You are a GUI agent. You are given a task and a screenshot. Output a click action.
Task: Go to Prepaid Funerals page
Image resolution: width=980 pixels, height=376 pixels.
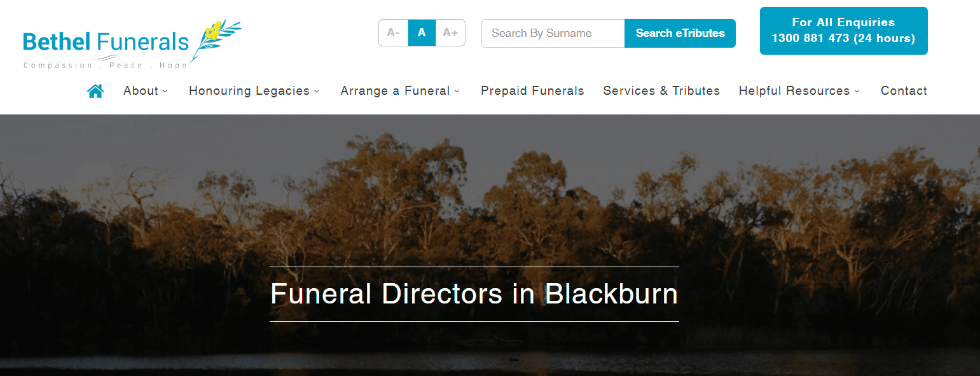coord(532,91)
